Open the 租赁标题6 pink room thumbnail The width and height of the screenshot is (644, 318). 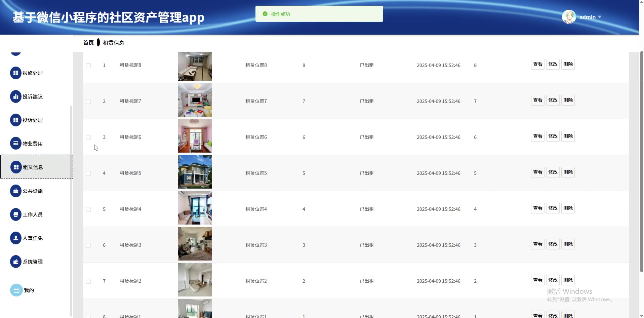click(195, 136)
